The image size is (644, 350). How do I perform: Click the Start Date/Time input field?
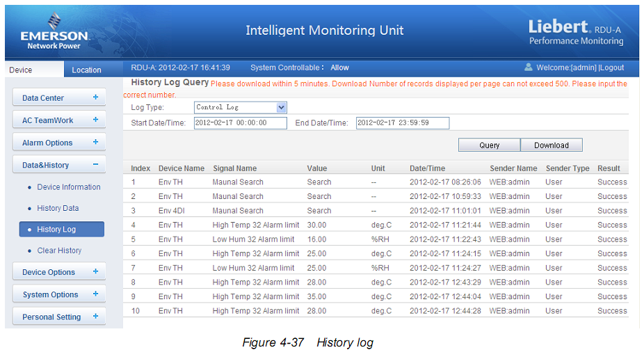[x=240, y=123]
